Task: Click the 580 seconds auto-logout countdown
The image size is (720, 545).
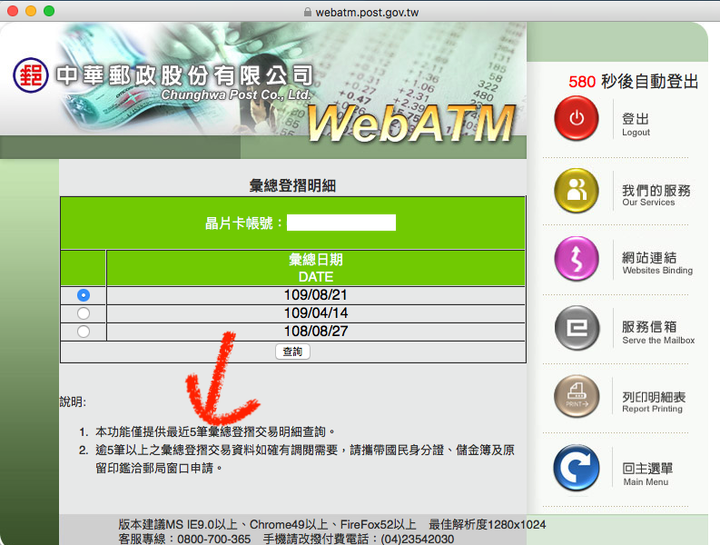Action: (x=634, y=81)
